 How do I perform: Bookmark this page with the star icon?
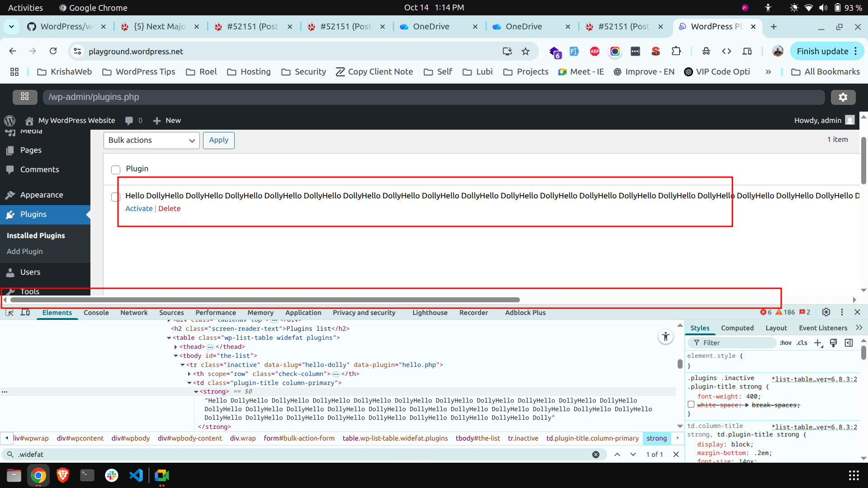click(525, 52)
